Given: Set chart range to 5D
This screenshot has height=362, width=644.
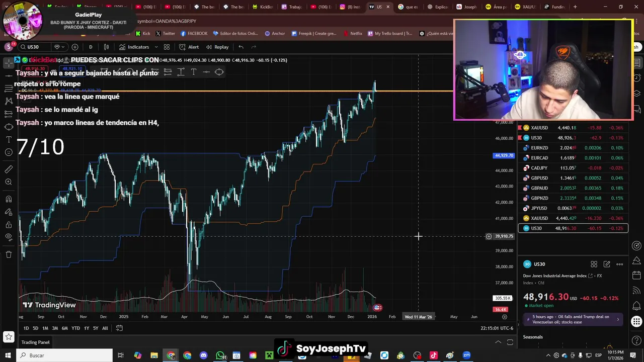Looking at the screenshot, I should (35, 328).
